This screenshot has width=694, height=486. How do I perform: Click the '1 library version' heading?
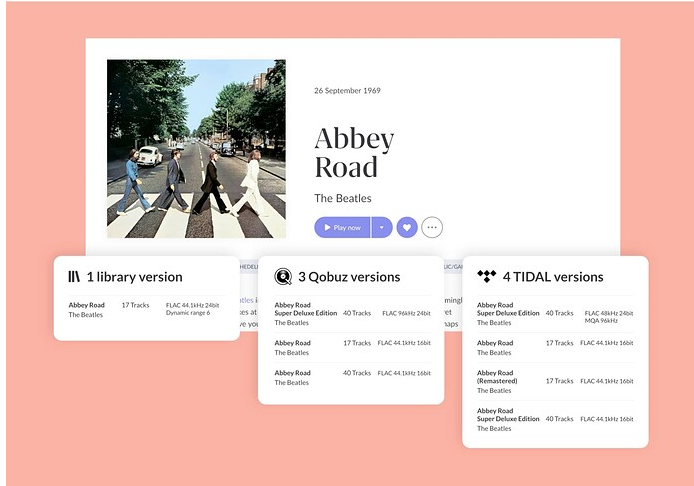135,277
